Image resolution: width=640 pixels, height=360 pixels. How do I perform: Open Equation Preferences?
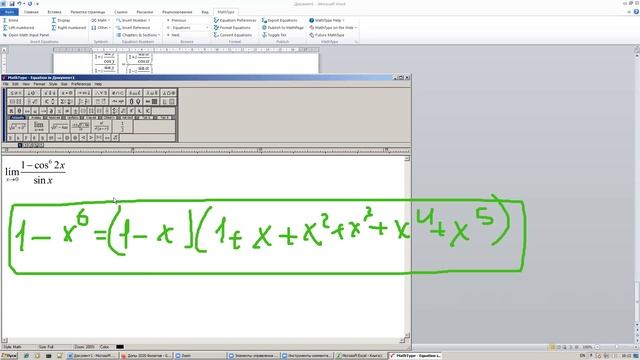[235, 20]
